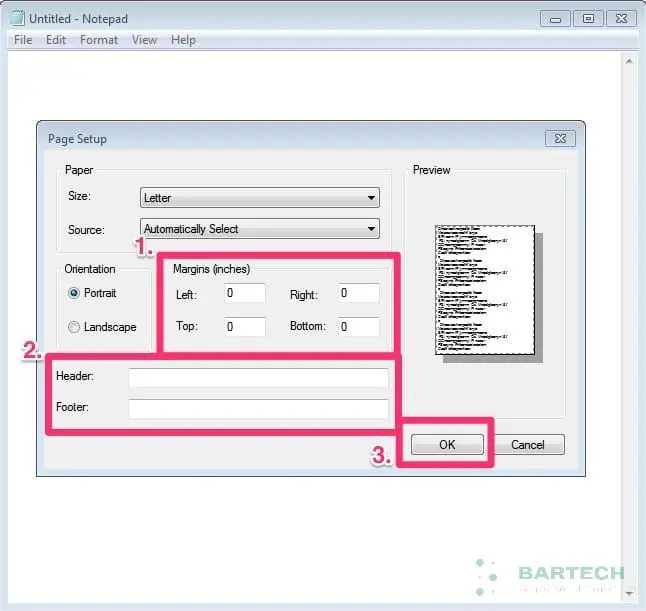Image resolution: width=646 pixels, height=611 pixels.
Task: Cancel the Page Setup dialog
Action: 528,445
